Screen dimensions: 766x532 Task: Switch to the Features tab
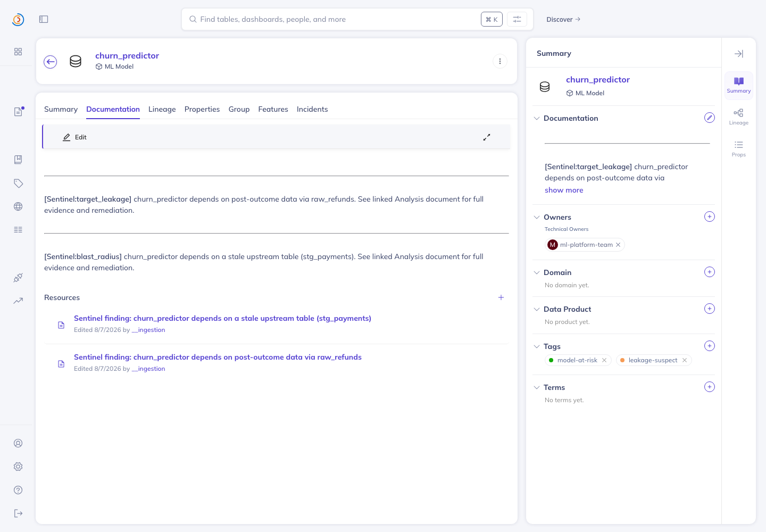273,109
